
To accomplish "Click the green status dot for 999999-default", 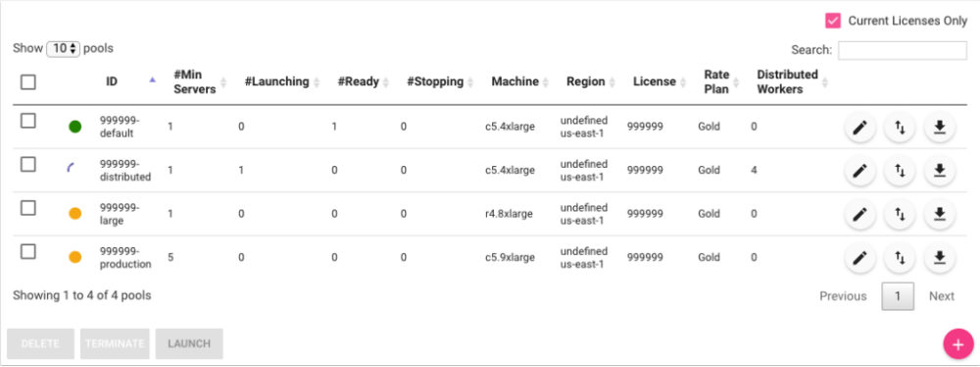I will click(x=75, y=128).
